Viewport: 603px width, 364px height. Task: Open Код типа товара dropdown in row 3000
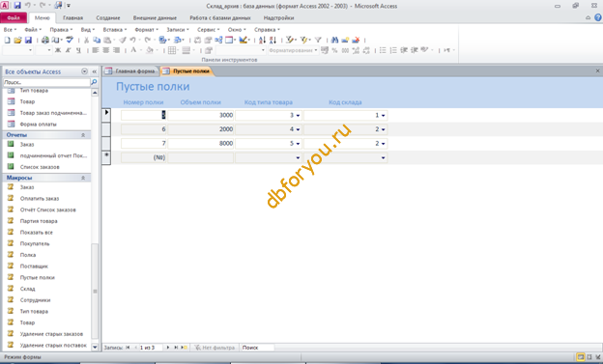pos(298,115)
